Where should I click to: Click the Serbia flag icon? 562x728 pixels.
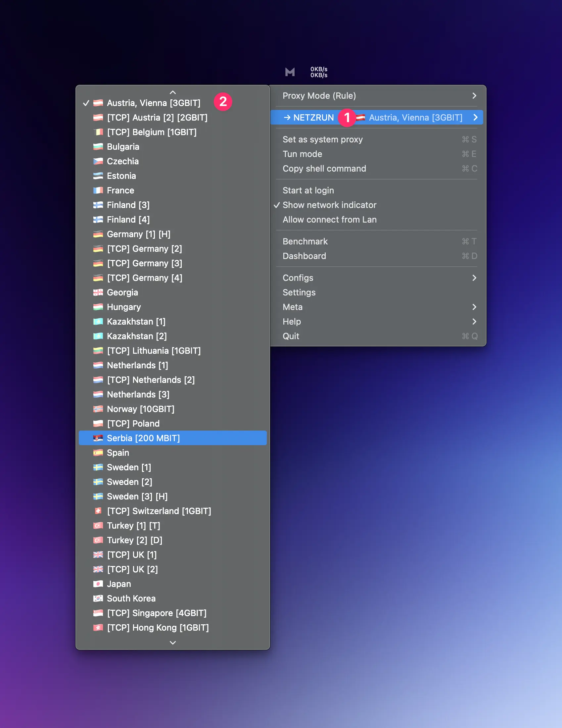pos(98,438)
